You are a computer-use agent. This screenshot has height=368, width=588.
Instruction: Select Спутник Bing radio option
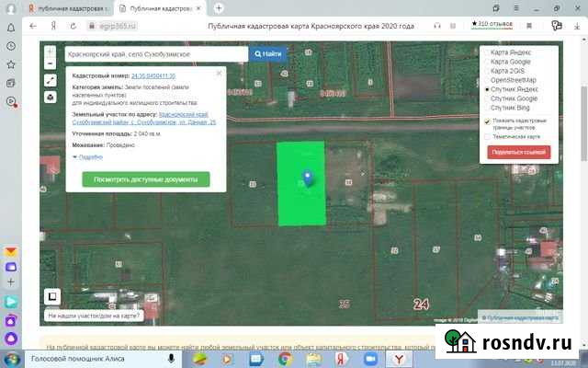click(x=487, y=108)
